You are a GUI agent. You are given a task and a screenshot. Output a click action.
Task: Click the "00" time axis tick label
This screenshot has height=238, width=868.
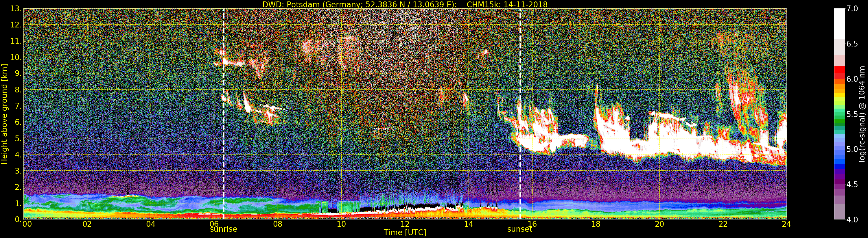(x=27, y=224)
